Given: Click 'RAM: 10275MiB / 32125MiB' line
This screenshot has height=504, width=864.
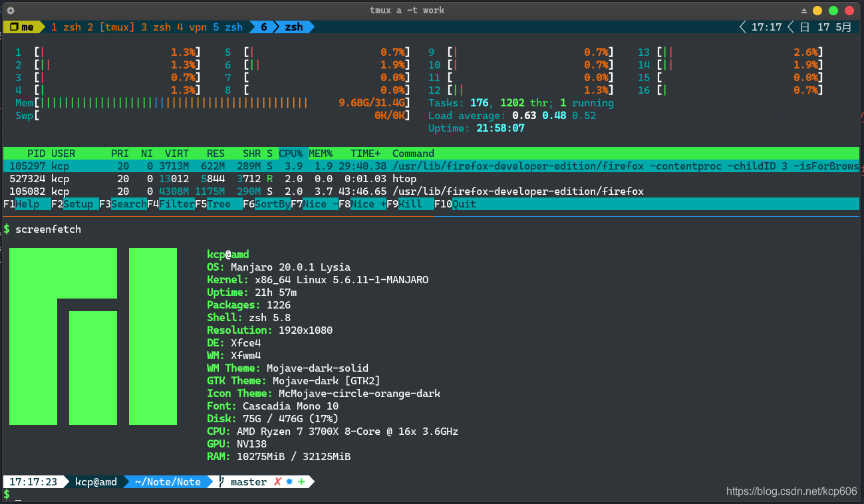Looking at the screenshot, I should click(279, 457).
